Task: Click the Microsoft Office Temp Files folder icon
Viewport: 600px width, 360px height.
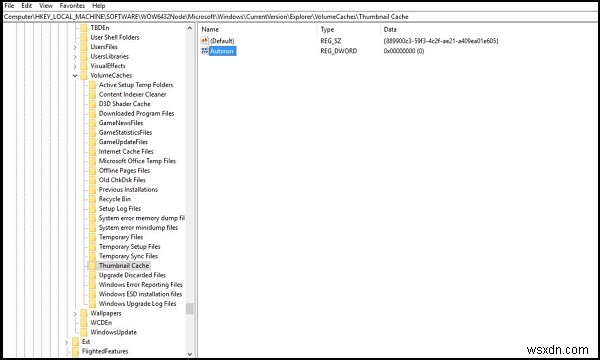Action: [92, 161]
